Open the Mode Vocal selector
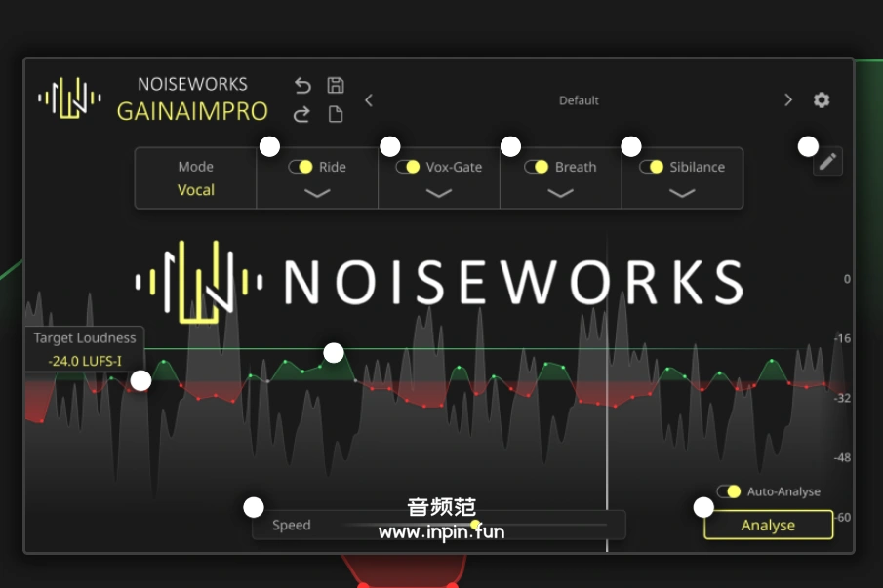This screenshot has height=588, width=883. pos(195,178)
